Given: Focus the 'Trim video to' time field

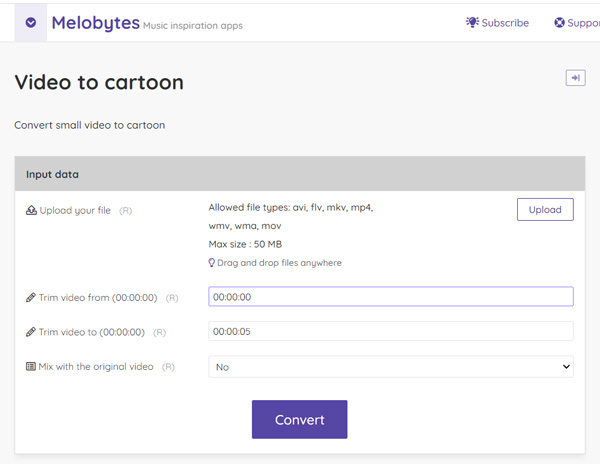Looking at the screenshot, I should pyautogui.click(x=390, y=331).
